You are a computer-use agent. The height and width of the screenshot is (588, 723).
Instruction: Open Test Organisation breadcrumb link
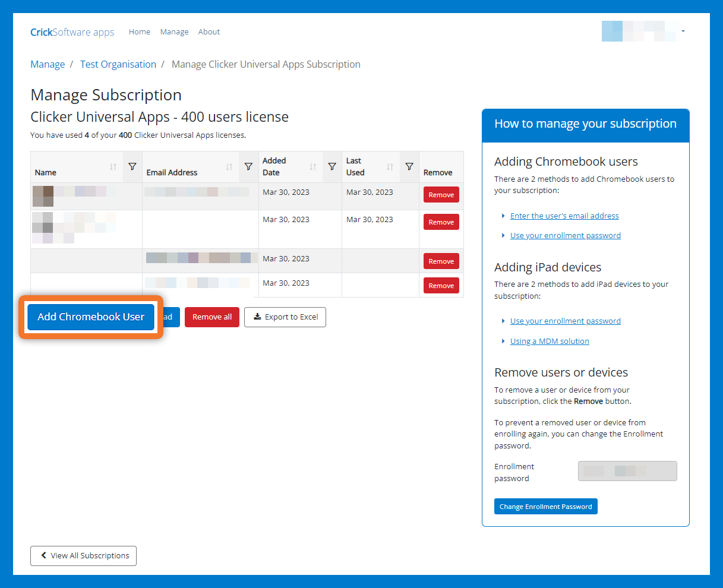pos(118,64)
